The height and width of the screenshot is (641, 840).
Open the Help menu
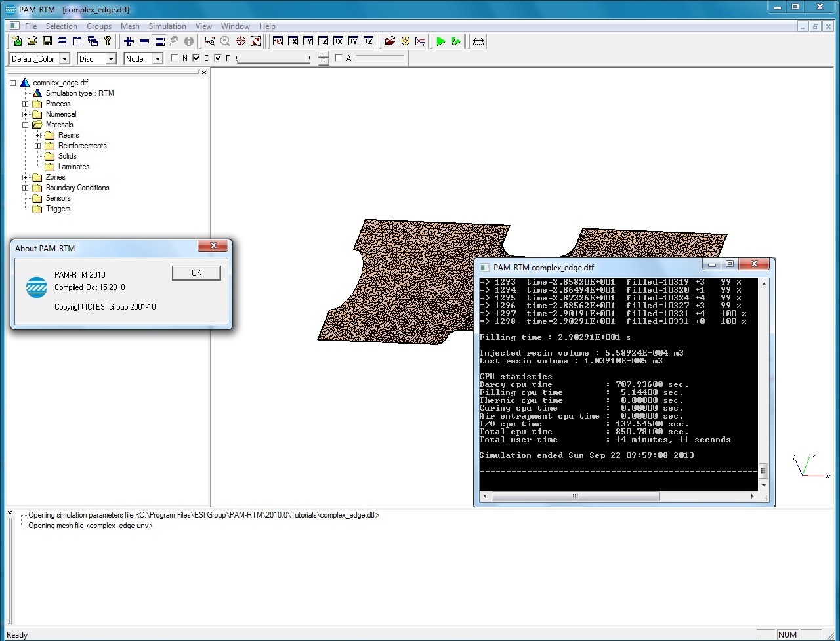coord(267,26)
